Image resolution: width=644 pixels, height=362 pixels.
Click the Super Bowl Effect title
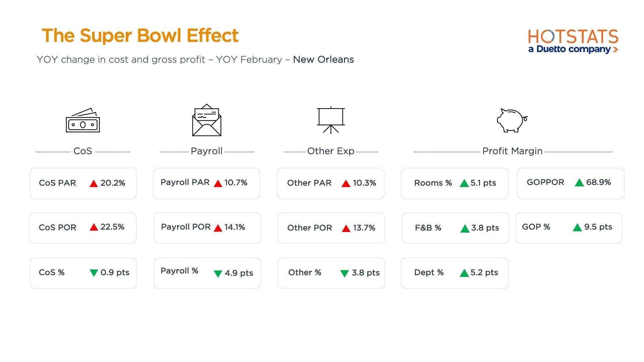click(x=140, y=36)
